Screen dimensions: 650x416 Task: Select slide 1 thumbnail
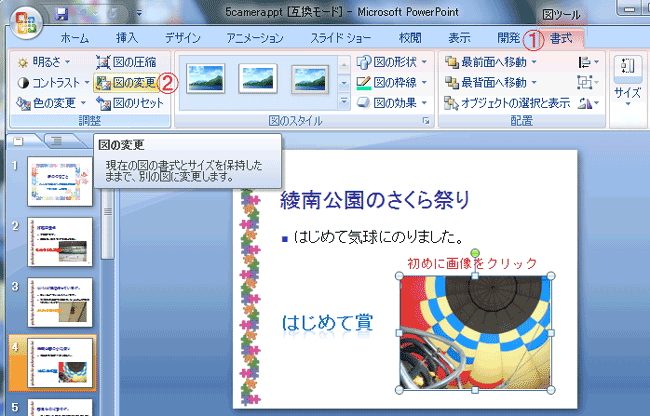(60, 181)
